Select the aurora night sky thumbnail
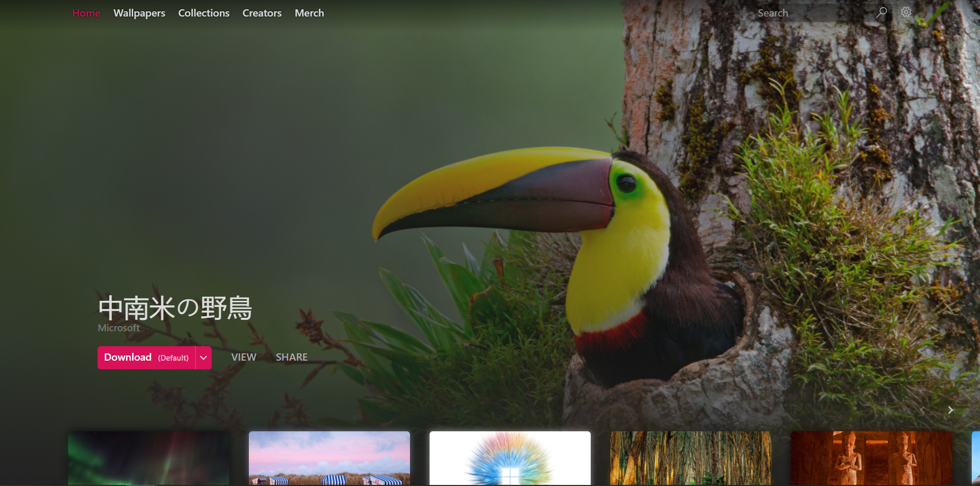Screen dimensions: 980x486 tap(149, 458)
